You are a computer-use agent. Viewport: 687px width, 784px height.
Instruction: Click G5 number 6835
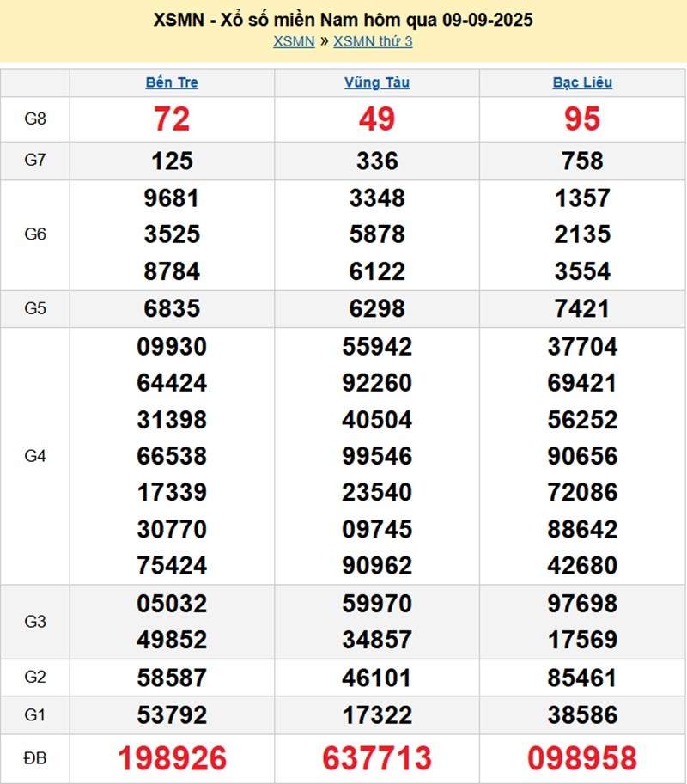coord(172,308)
